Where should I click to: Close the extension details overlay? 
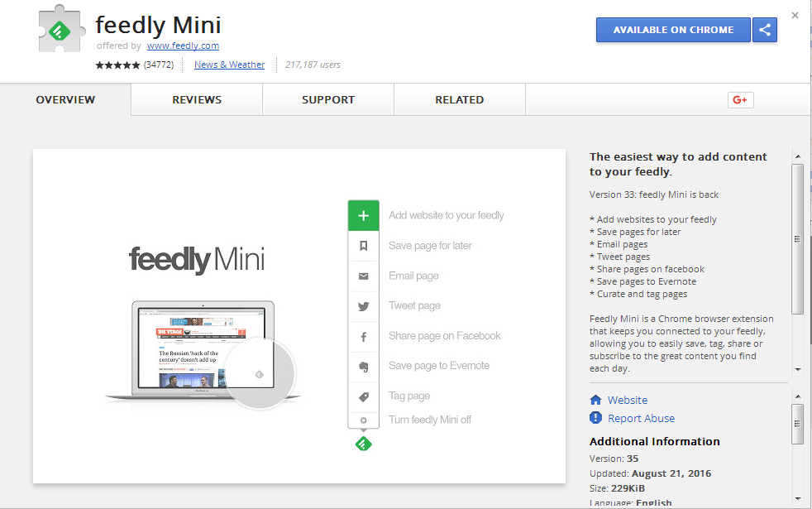(x=795, y=15)
